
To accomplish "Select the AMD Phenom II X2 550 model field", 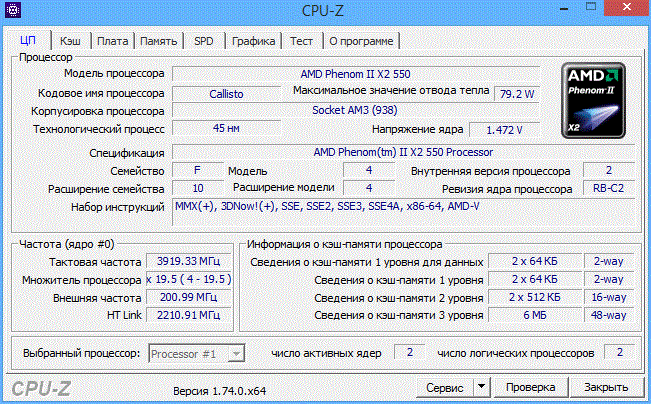I will [356, 74].
